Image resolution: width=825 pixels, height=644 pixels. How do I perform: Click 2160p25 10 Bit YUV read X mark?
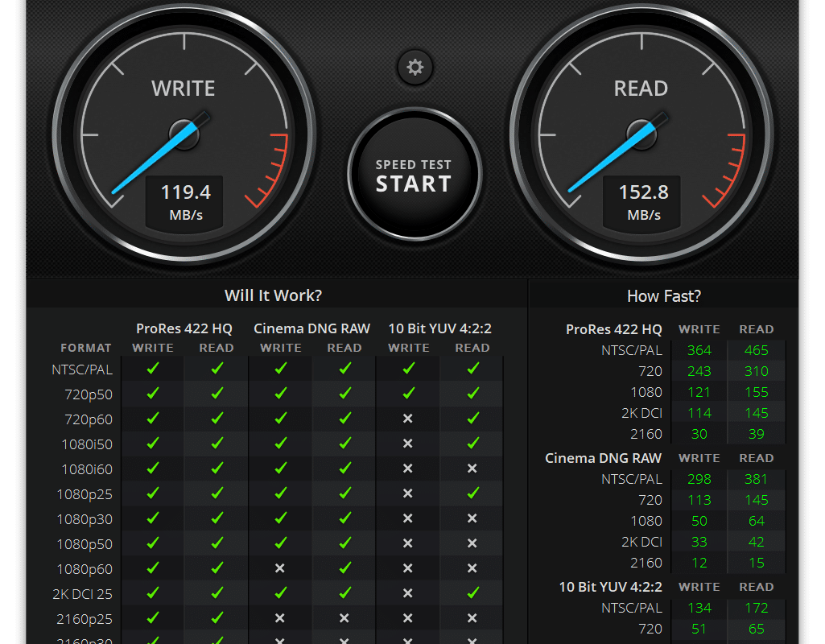coord(472,618)
